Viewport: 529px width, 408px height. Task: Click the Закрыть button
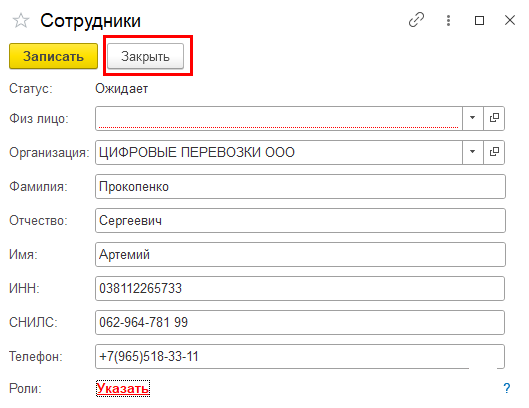point(145,56)
